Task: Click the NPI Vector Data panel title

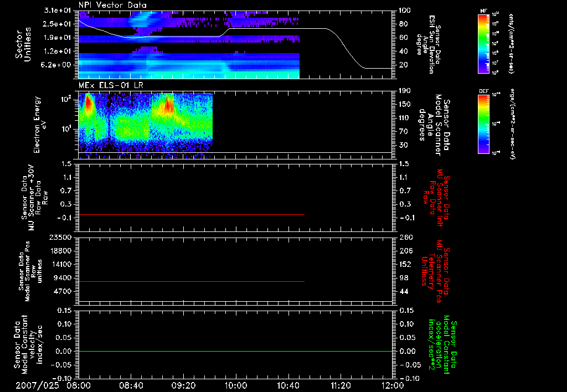Action: [112, 5]
